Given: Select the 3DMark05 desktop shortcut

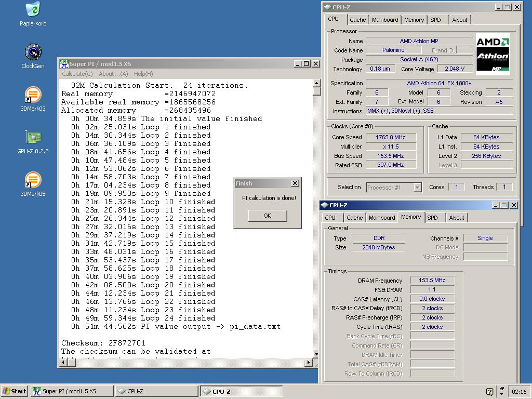Looking at the screenshot, I should (x=33, y=184).
